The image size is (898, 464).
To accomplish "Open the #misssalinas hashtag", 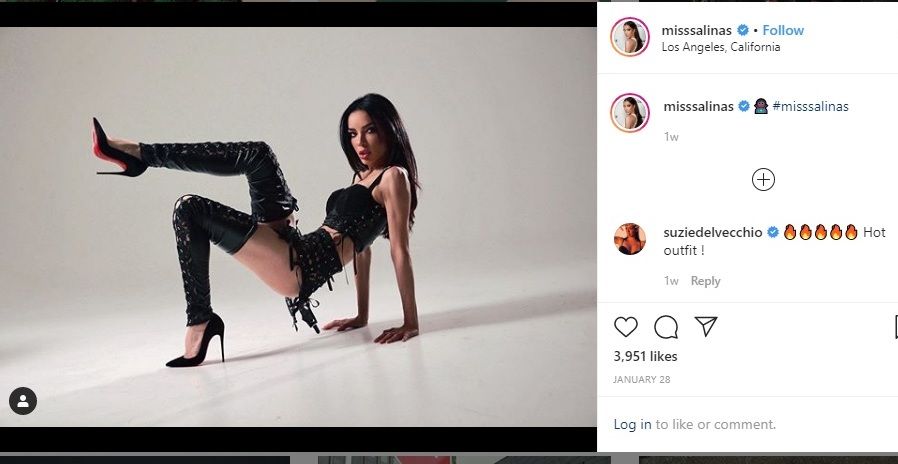I will pyautogui.click(x=810, y=107).
